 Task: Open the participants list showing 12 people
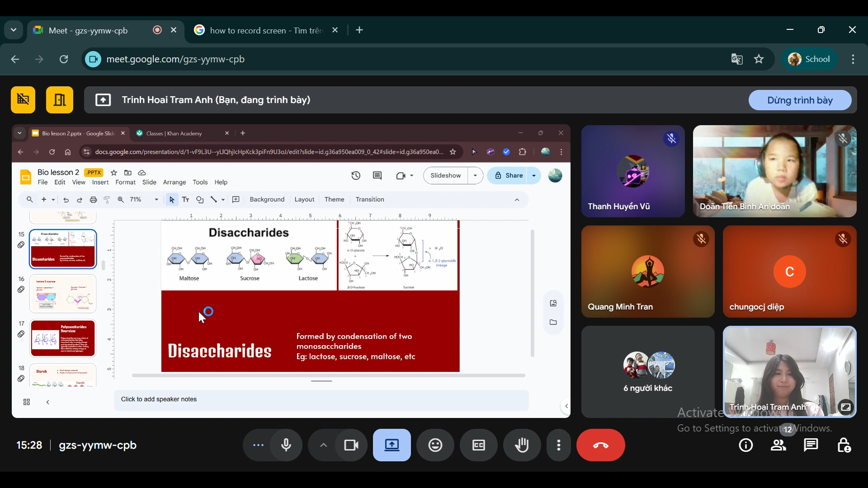coord(778,446)
